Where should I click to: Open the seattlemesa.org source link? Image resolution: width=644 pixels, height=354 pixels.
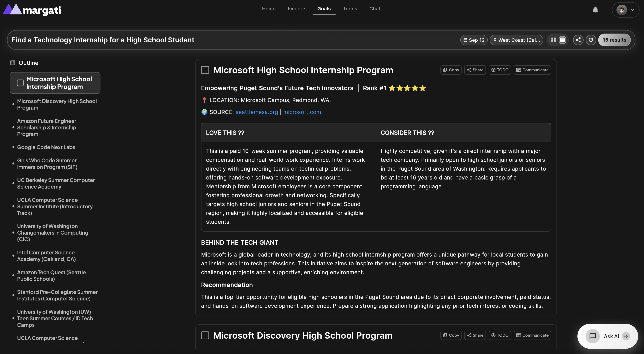point(256,112)
